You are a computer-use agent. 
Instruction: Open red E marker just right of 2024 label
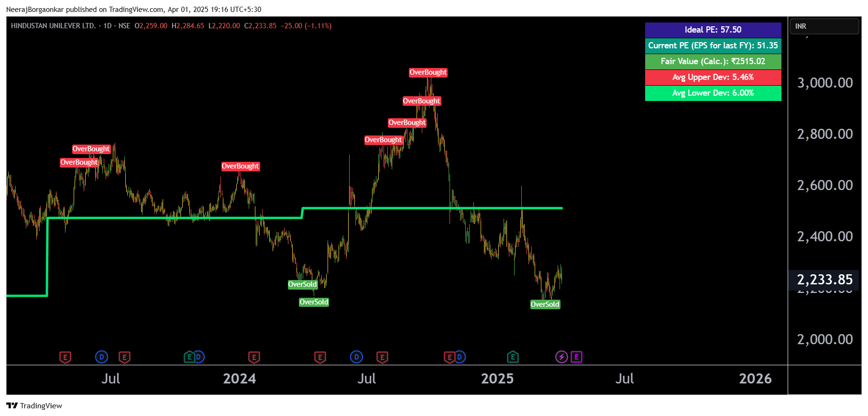click(x=254, y=357)
